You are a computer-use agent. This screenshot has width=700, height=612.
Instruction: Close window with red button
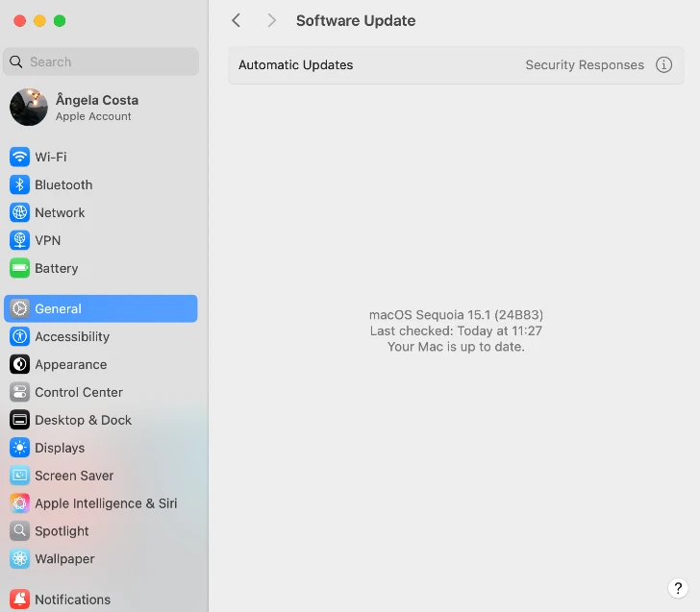pyautogui.click(x=19, y=20)
